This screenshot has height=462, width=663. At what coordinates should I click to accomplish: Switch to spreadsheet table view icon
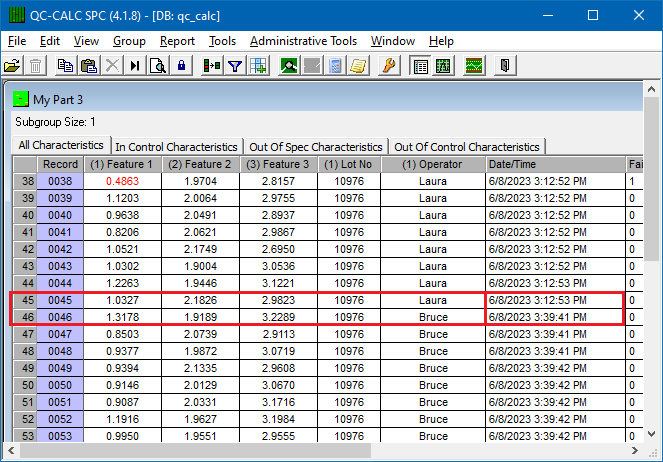pos(420,66)
